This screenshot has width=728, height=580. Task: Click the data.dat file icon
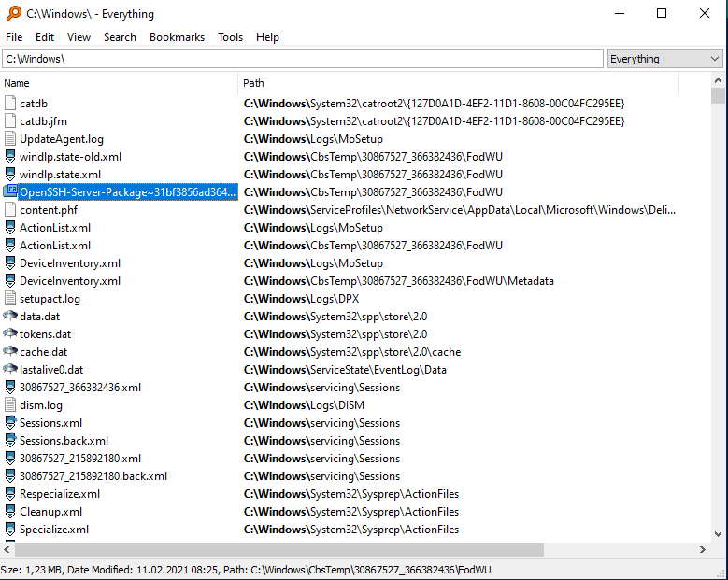[x=9, y=316]
